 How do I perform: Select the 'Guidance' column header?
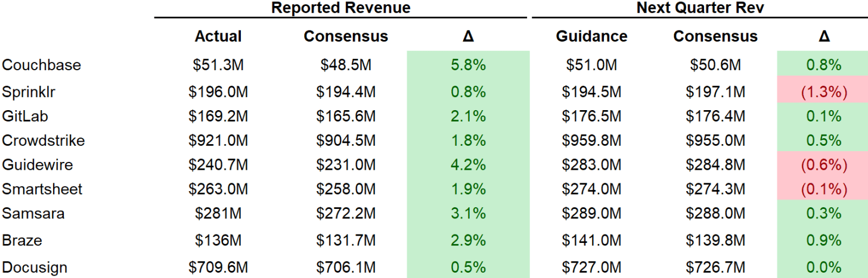pyautogui.click(x=591, y=36)
